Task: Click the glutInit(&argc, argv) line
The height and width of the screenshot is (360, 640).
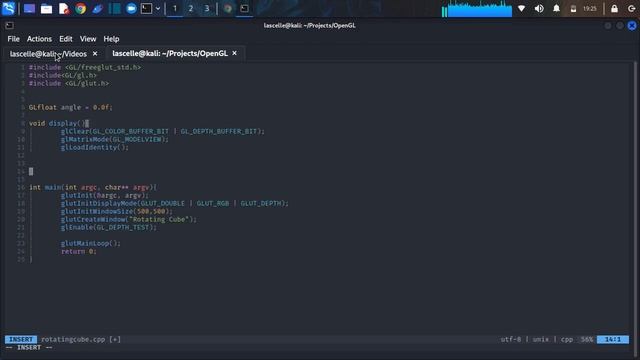Action: [x=105, y=195]
